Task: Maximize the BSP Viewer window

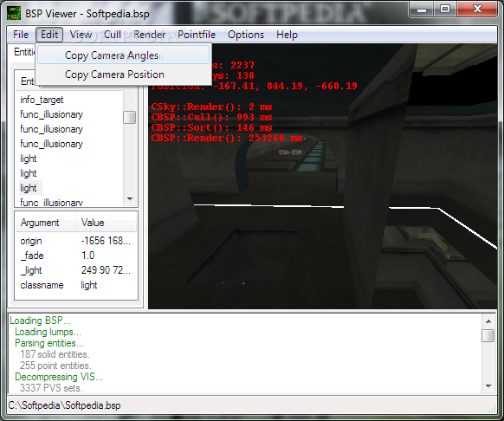Action: (x=445, y=10)
